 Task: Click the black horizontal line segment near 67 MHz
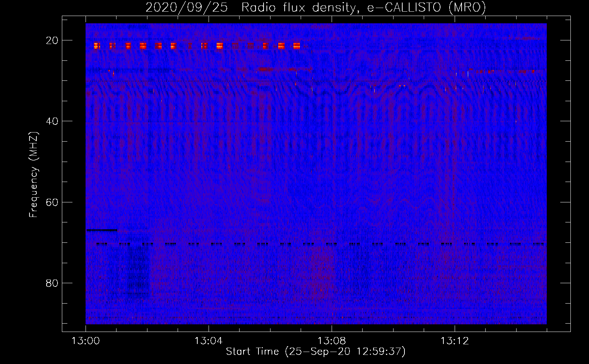[102, 230]
